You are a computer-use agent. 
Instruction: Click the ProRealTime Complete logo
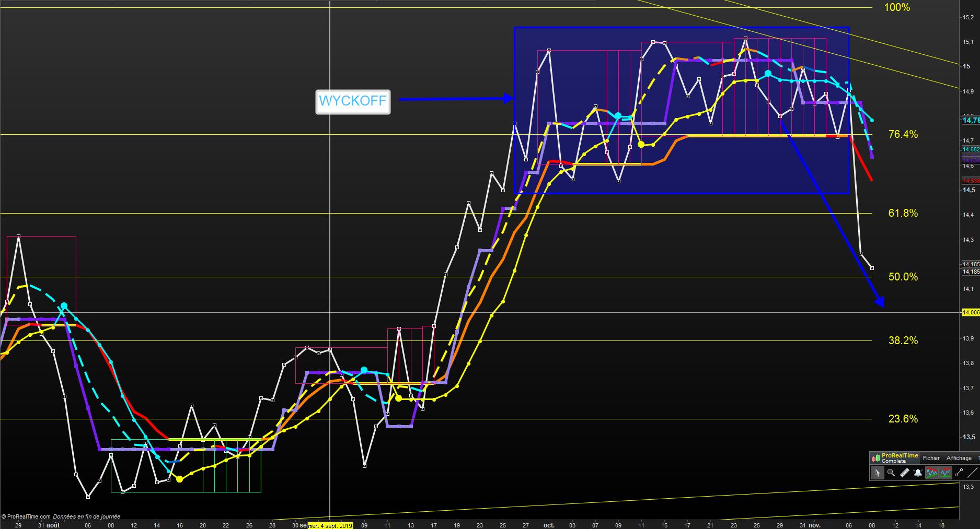(894, 458)
